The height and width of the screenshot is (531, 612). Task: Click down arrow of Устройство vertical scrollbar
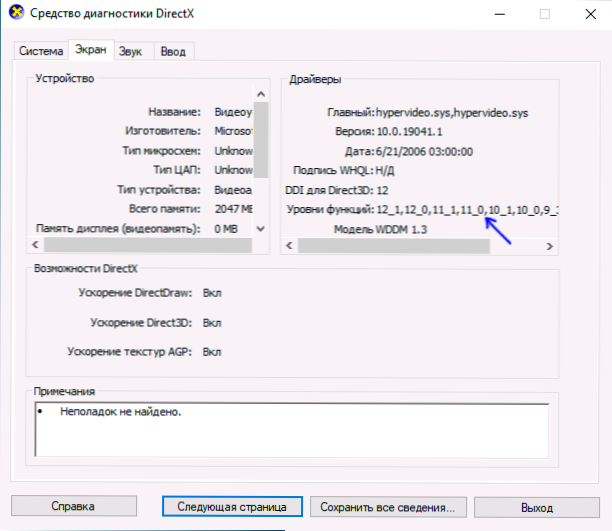261,228
